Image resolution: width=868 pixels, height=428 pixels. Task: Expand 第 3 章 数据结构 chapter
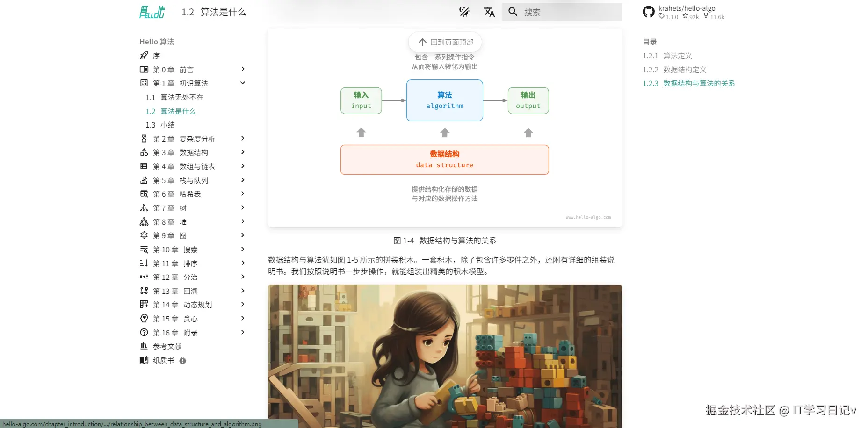(x=243, y=152)
